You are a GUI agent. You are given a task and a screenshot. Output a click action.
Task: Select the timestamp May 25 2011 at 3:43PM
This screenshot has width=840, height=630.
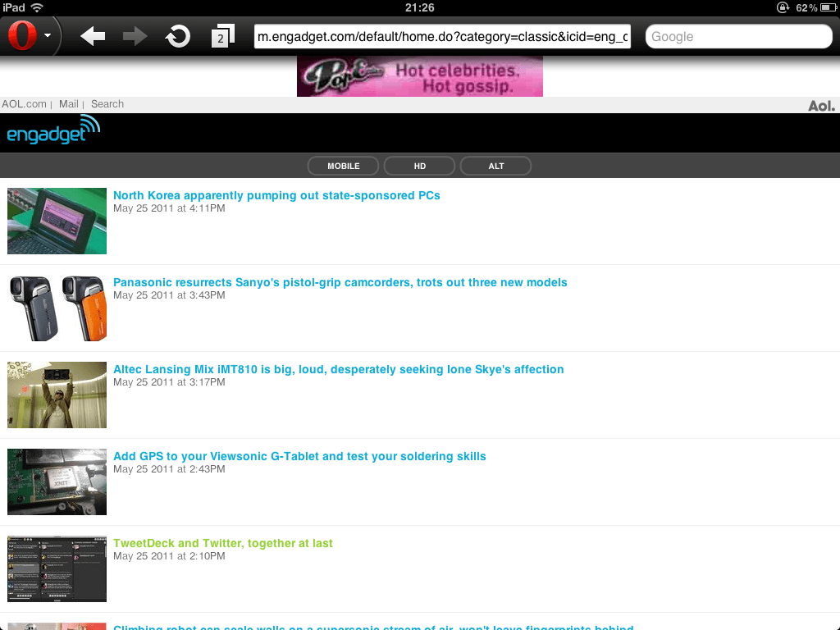[x=169, y=295]
